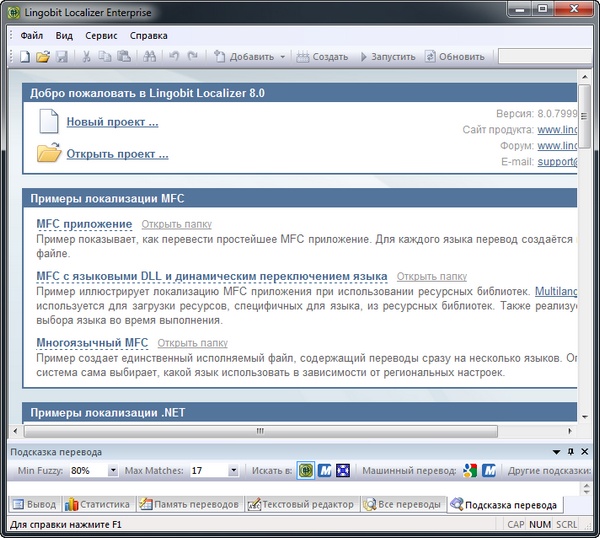The width and height of the screenshot is (600, 538).
Task: Click the Новый проект link
Action: [112, 122]
